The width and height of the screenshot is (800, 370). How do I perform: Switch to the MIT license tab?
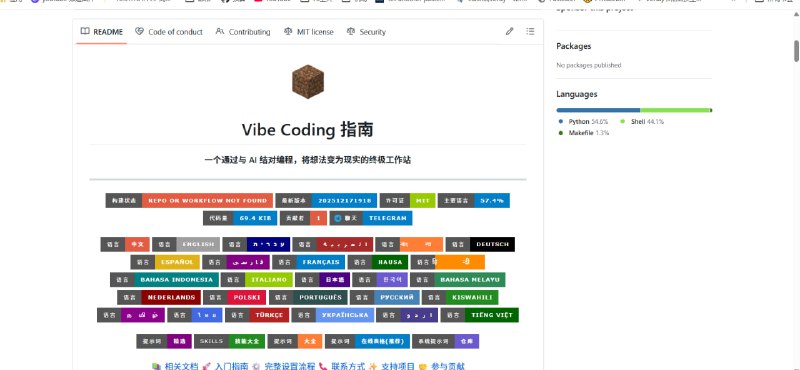tap(309, 32)
